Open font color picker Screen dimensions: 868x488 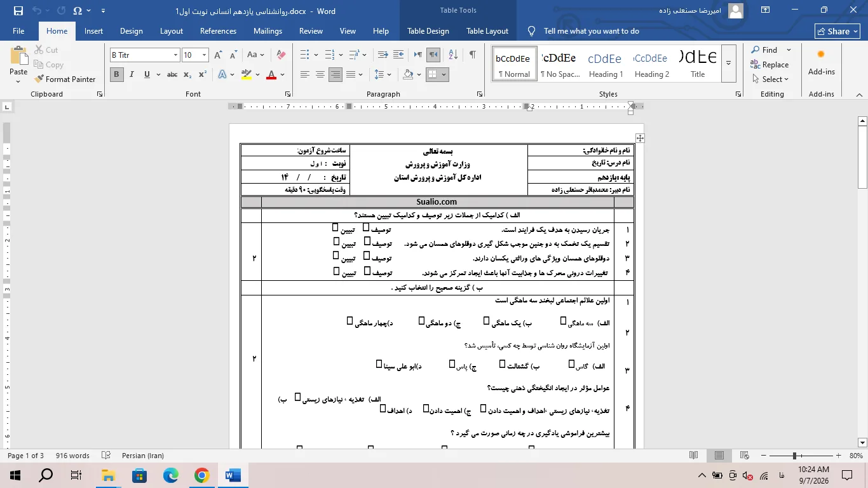click(x=283, y=74)
